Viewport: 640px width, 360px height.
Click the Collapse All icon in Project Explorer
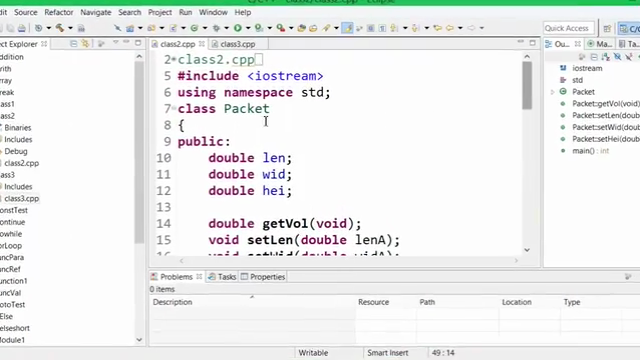[73, 43]
